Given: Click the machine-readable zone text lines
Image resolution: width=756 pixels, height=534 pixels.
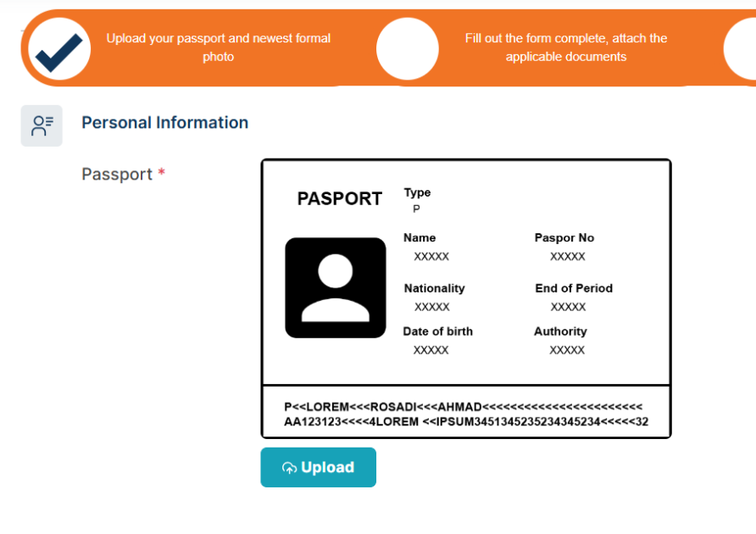Looking at the screenshot, I should click(x=466, y=414).
